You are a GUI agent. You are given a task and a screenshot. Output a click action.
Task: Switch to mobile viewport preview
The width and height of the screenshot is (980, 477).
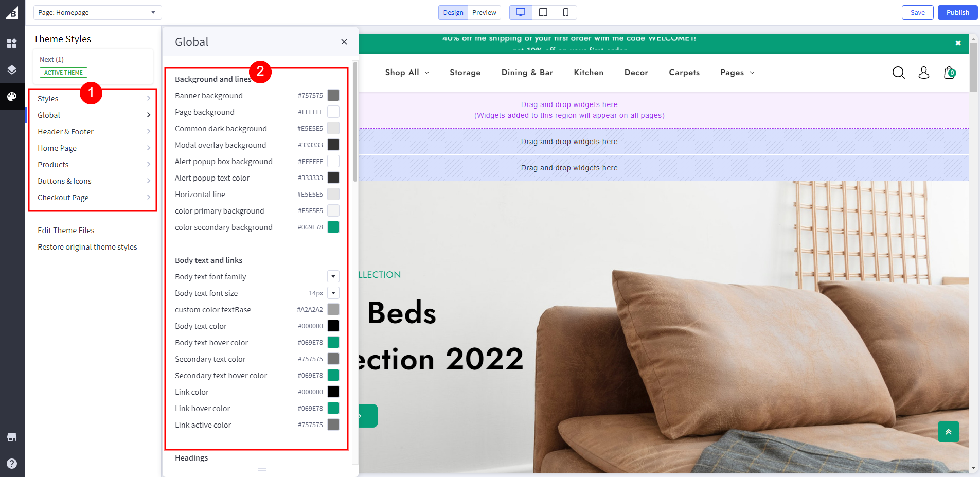[565, 12]
